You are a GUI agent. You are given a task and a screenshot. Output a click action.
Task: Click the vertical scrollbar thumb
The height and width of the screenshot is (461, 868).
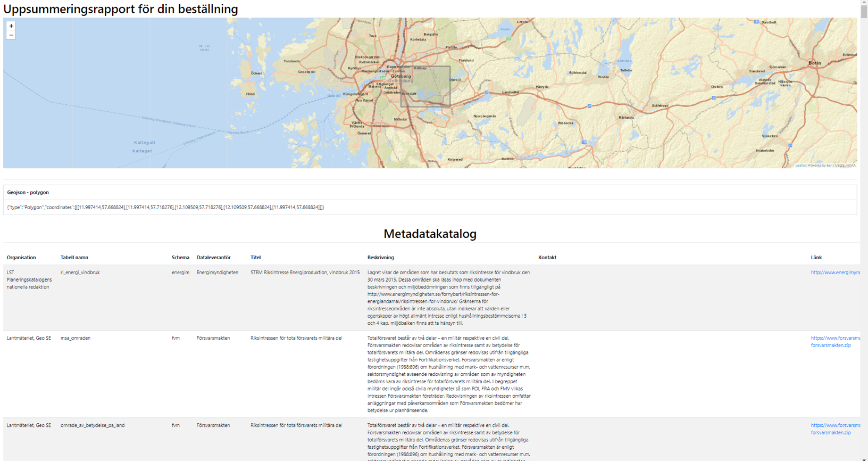[x=864, y=12]
